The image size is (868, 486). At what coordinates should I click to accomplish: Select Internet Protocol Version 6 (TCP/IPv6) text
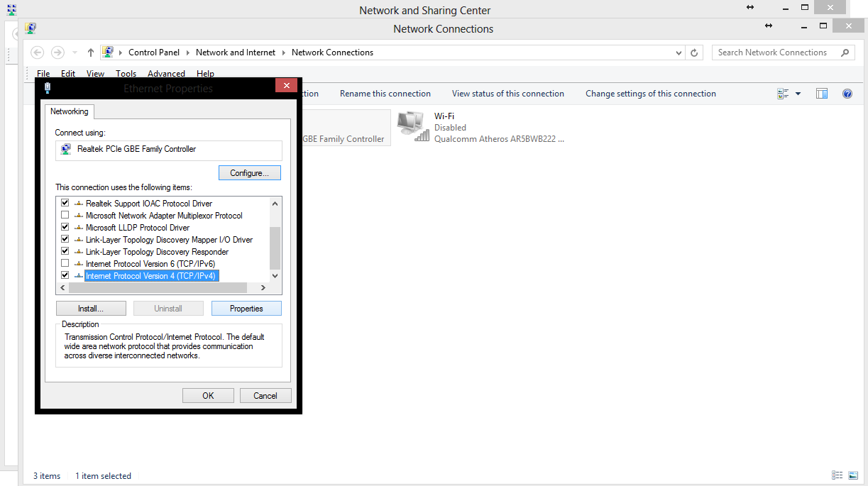(x=150, y=264)
